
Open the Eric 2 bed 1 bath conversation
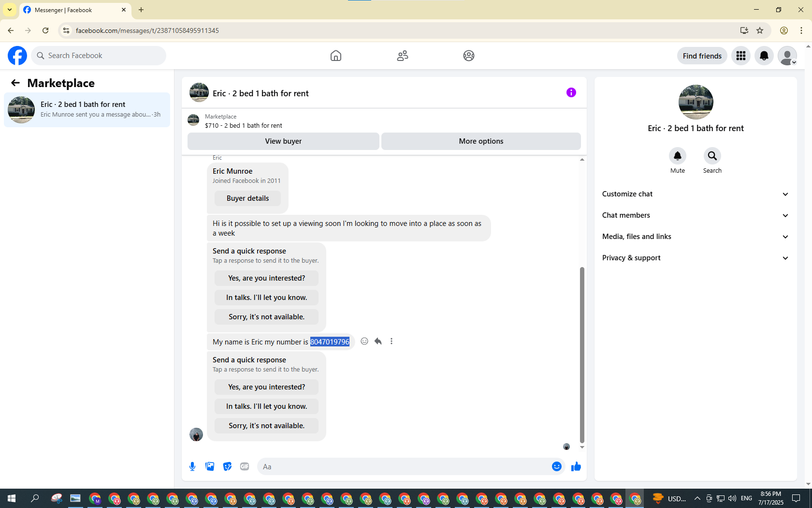click(87, 110)
